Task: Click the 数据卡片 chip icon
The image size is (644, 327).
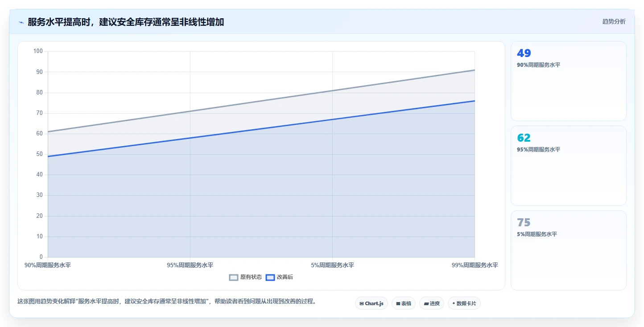Action: click(x=454, y=304)
